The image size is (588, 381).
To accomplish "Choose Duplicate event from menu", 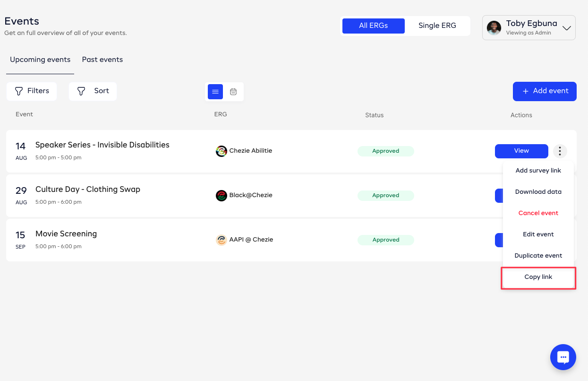I will pyautogui.click(x=538, y=256).
